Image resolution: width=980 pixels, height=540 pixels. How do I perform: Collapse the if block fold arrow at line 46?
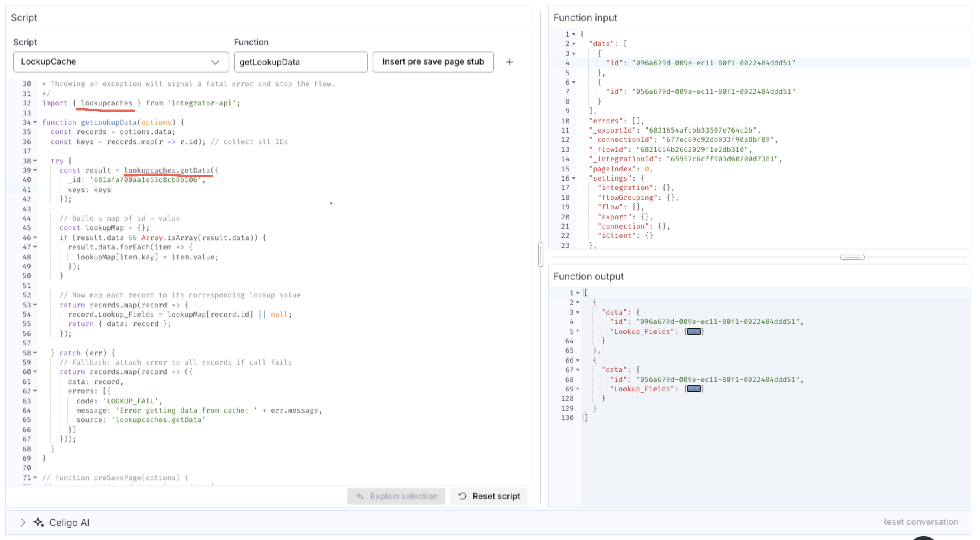[x=35, y=238]
